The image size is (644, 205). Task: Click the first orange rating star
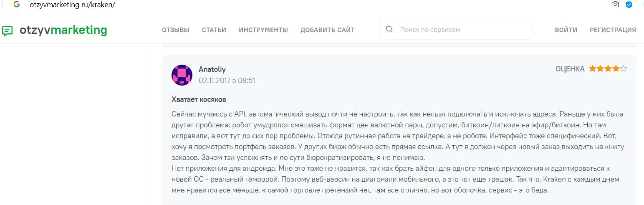pos(592,68)
